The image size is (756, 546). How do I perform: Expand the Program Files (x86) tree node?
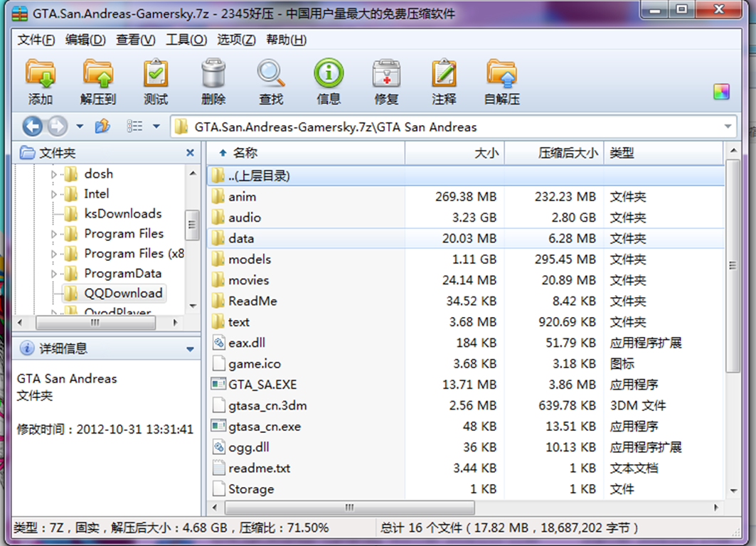tap(54, 254)
